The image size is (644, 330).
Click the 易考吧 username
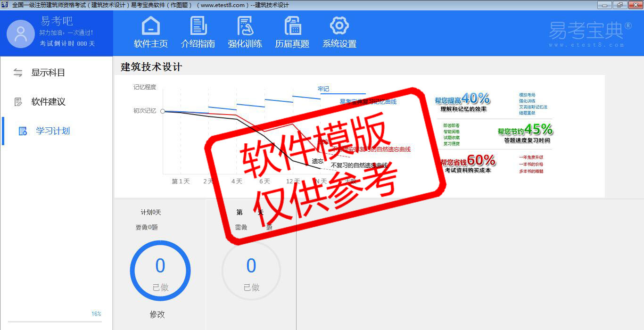pos(57,21)
